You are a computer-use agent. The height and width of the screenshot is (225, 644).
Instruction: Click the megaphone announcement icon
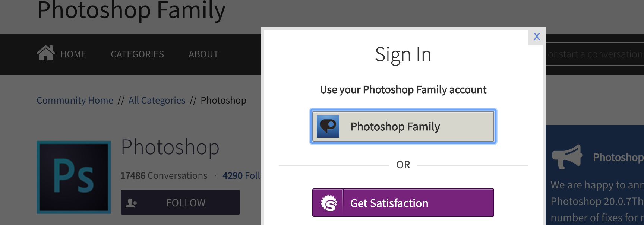click(567, 157)
